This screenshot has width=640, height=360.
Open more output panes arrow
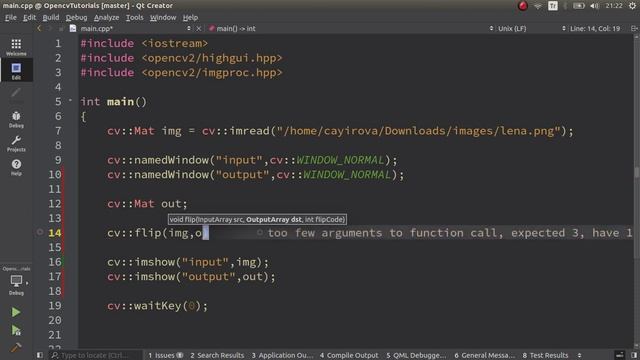(579, 356)
